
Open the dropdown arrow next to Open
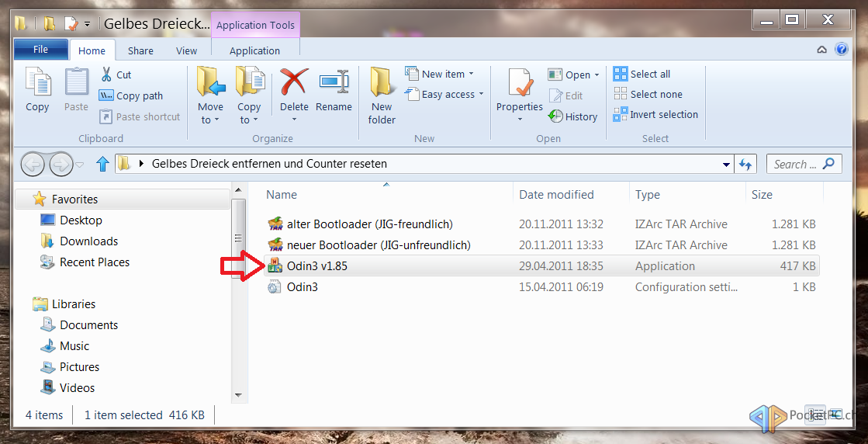coord(597,75)
